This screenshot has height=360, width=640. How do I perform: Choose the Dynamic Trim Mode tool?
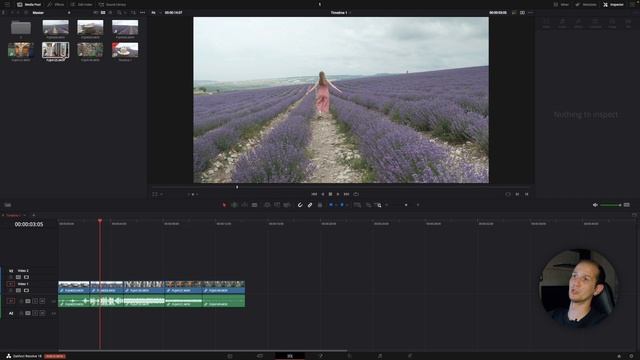[x=244, y=205]
